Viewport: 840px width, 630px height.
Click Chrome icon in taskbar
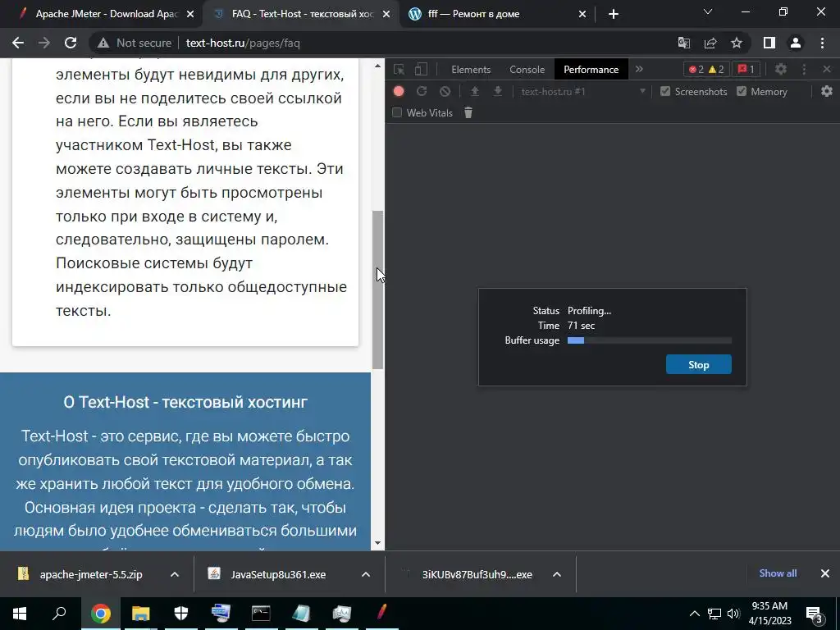pyautogui.click(x=101, y=614)
